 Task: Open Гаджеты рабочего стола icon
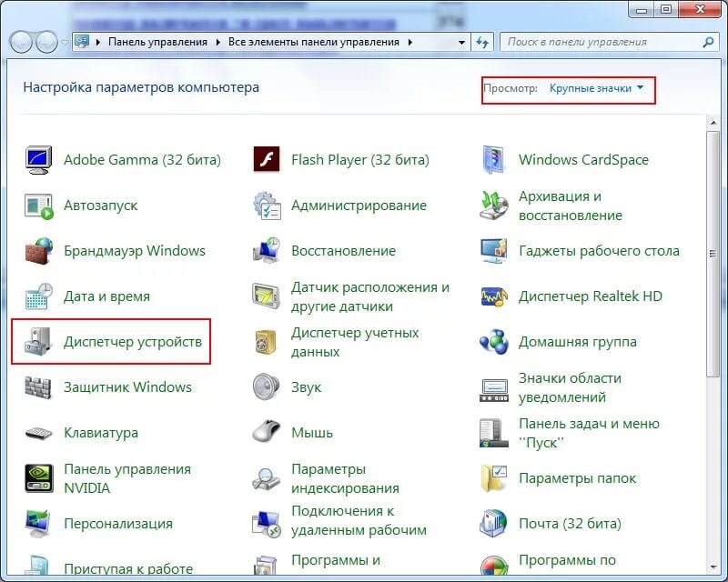493,251
